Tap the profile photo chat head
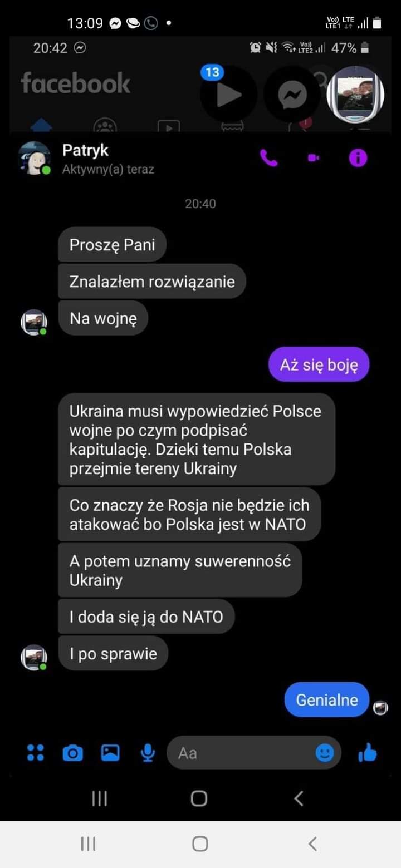Image resolution: width=401 pixels, height=868 pixels. [x=356, y=93]
